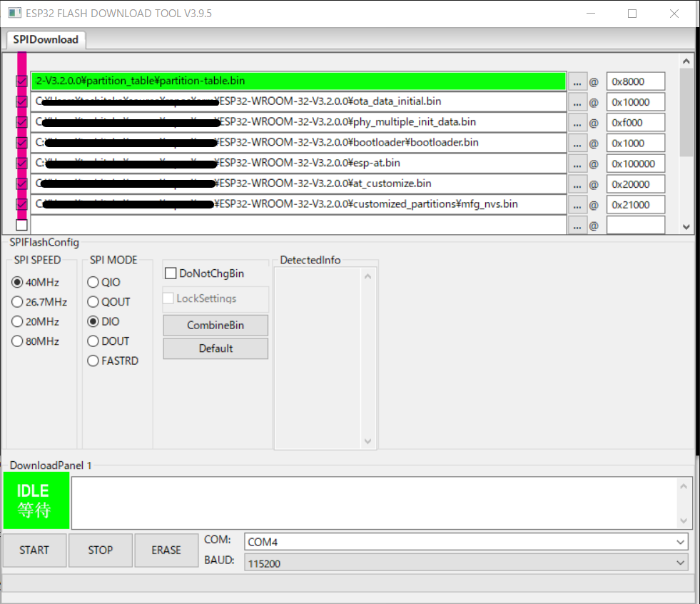Open the SPIDownload tab
700x604 pixels.
(x=46, y=40)
